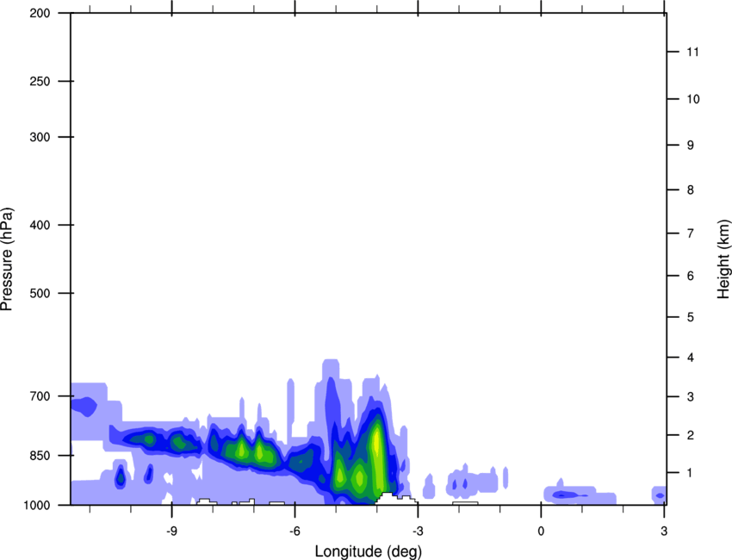Pick the 1 km height label

pos(691,473)
